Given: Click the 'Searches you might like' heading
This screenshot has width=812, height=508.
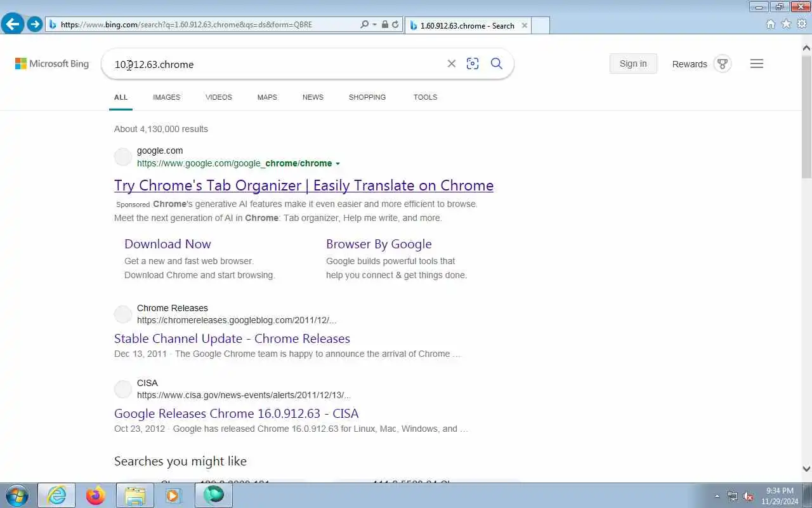Looking at the screenshot, I should [x=180, y=461].
